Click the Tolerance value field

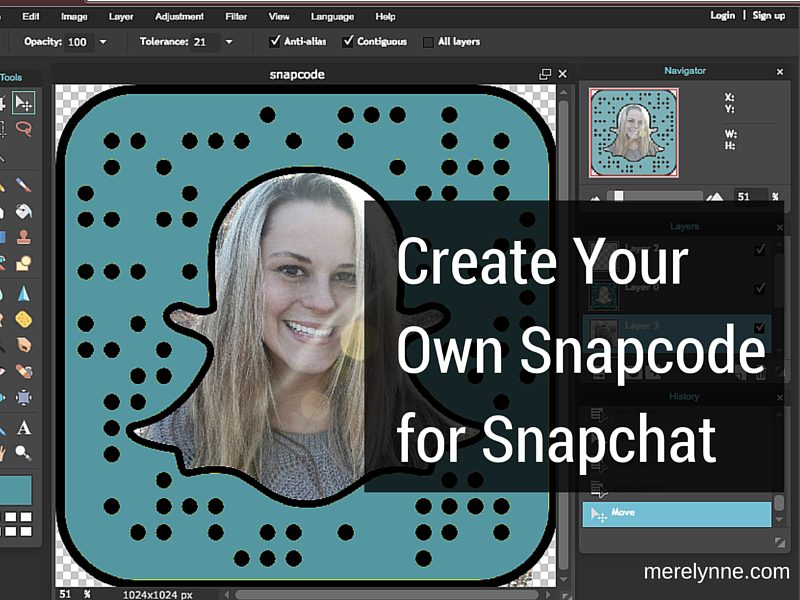(206, 42)
